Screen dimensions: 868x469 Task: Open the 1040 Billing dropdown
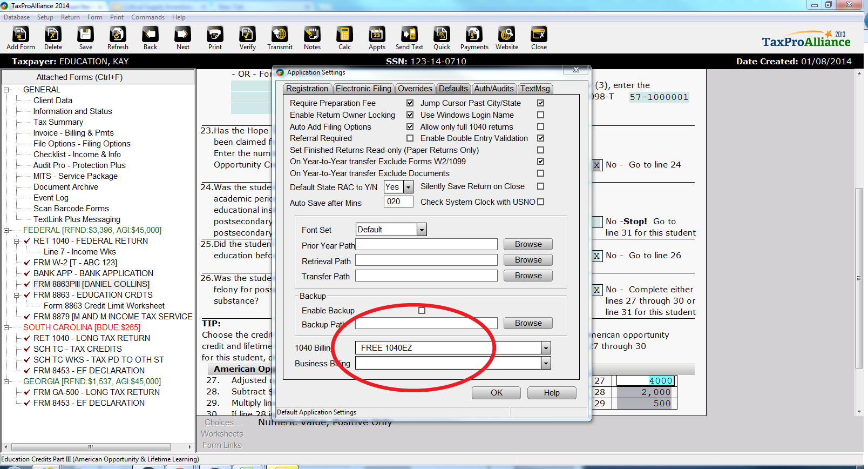pyautogui.click(x=546, y=348)
